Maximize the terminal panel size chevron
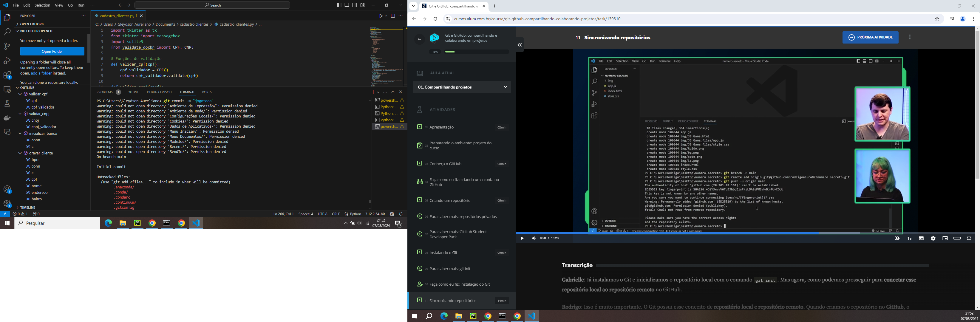Image resolution: width=980 pixels, height=322 pixels. coord(393,92)
